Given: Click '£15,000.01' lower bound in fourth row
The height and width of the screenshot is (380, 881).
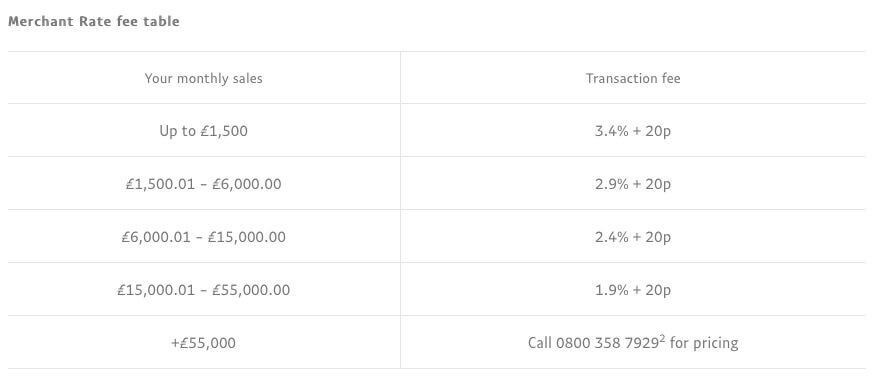Looking at the screenshot, I should click(156, 289).
